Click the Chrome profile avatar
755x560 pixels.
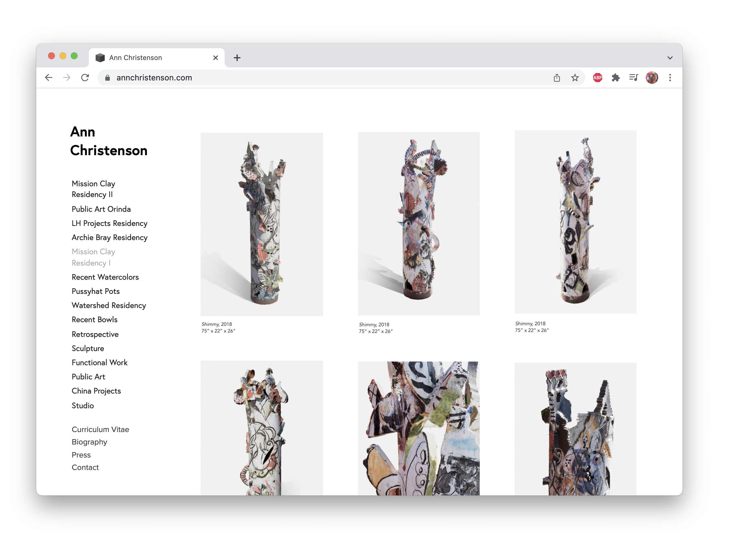[652, 78]
